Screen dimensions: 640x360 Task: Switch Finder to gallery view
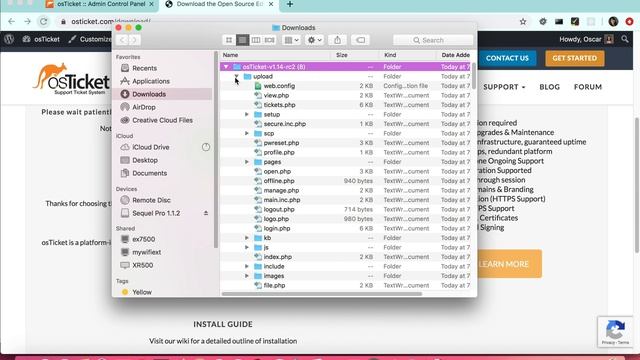coord(269,40)
